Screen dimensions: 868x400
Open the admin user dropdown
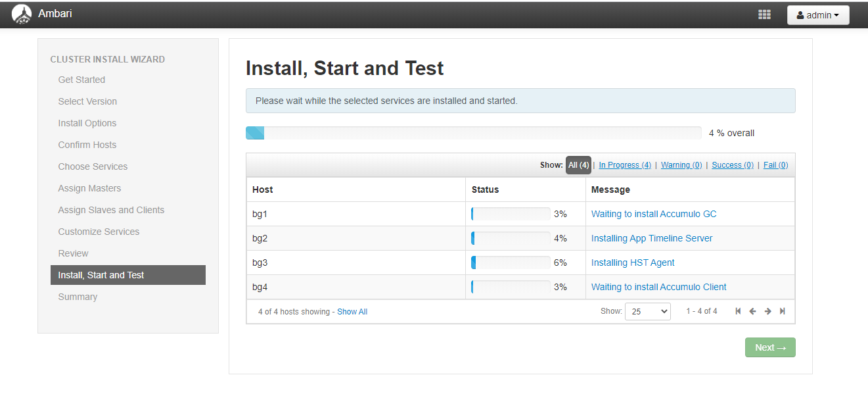(817, 15)
